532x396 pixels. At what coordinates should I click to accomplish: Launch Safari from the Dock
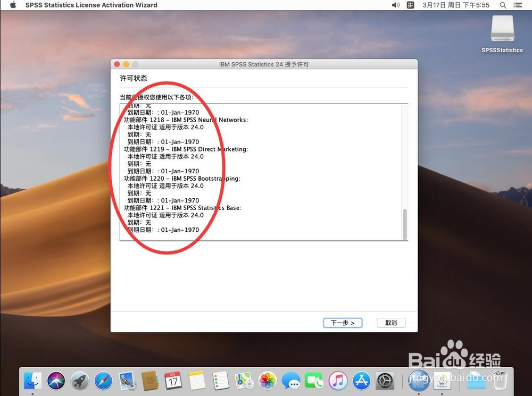104,381
